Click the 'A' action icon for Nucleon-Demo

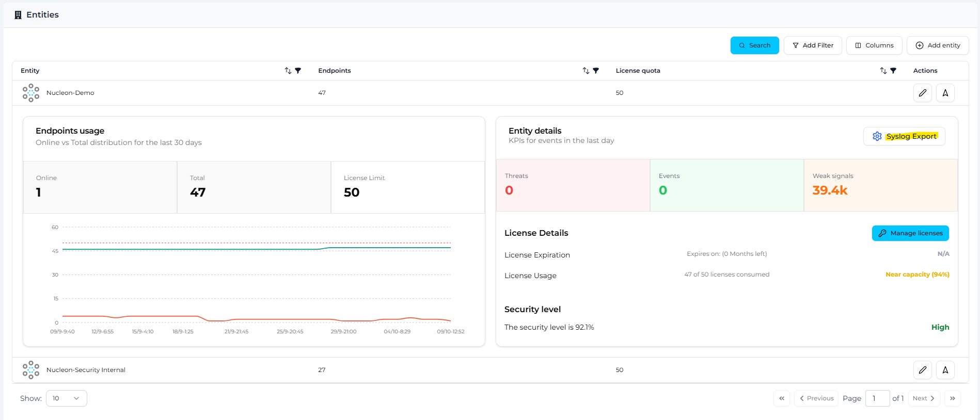pos(945,93)
